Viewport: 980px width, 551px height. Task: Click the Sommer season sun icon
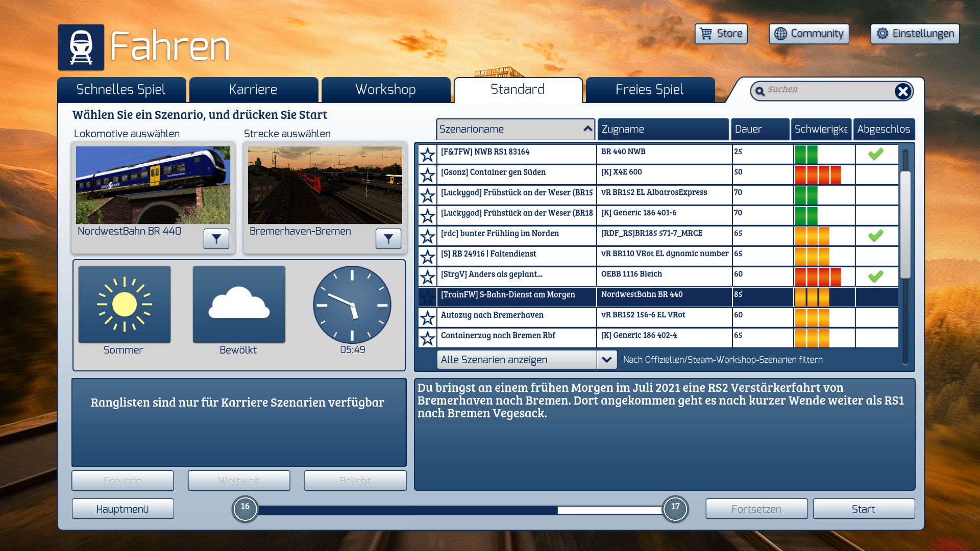[x=125, y=305]
